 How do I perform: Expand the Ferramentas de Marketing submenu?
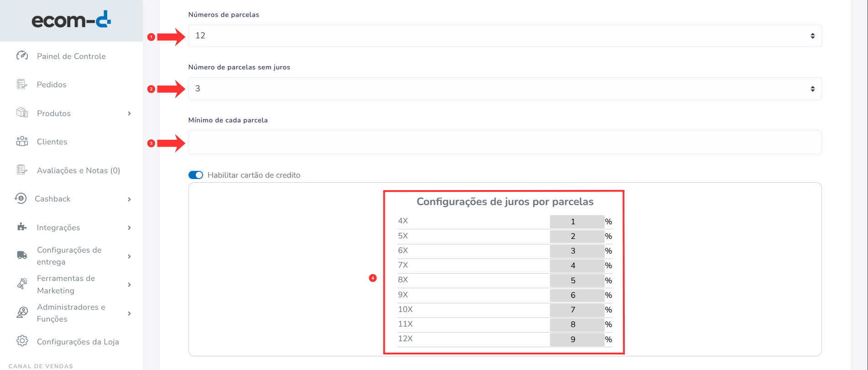coord(129,285)
